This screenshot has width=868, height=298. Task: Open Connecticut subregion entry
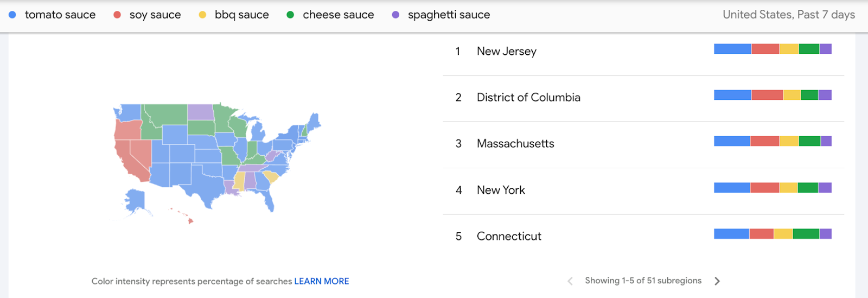click(643, 237)
